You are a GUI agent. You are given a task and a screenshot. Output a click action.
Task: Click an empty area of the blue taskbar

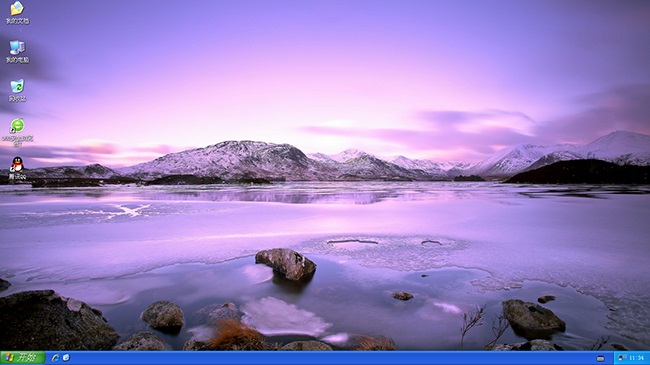[332, 358]
